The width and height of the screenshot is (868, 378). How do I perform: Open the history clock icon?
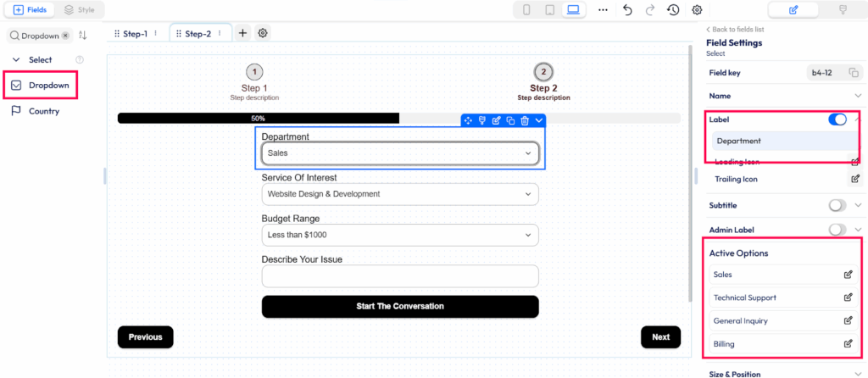pos(672,10)
